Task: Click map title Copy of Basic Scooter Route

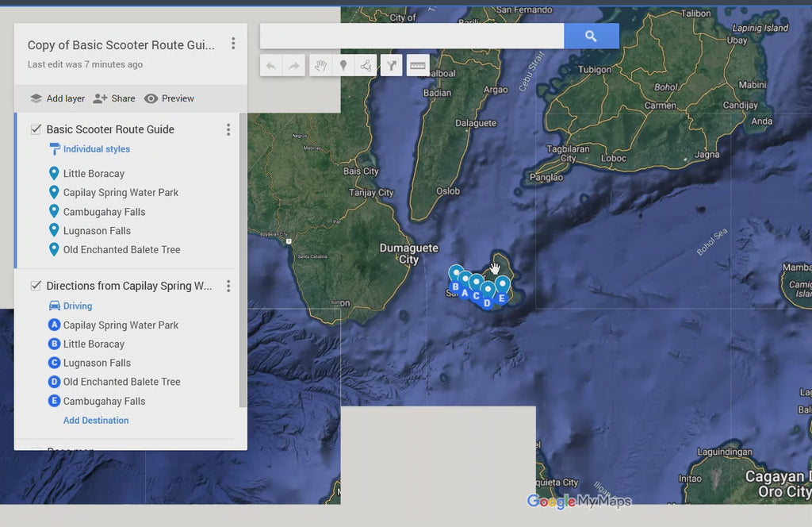Action: click(x=121, y=45)
